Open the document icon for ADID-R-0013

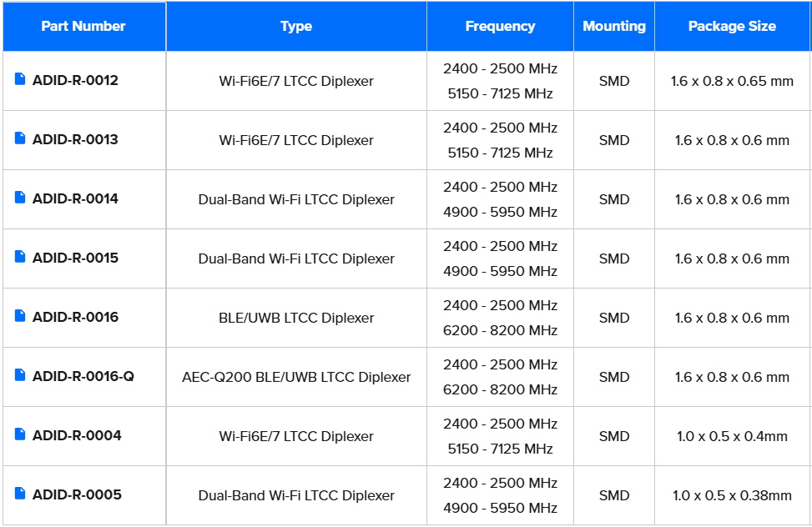20,138
